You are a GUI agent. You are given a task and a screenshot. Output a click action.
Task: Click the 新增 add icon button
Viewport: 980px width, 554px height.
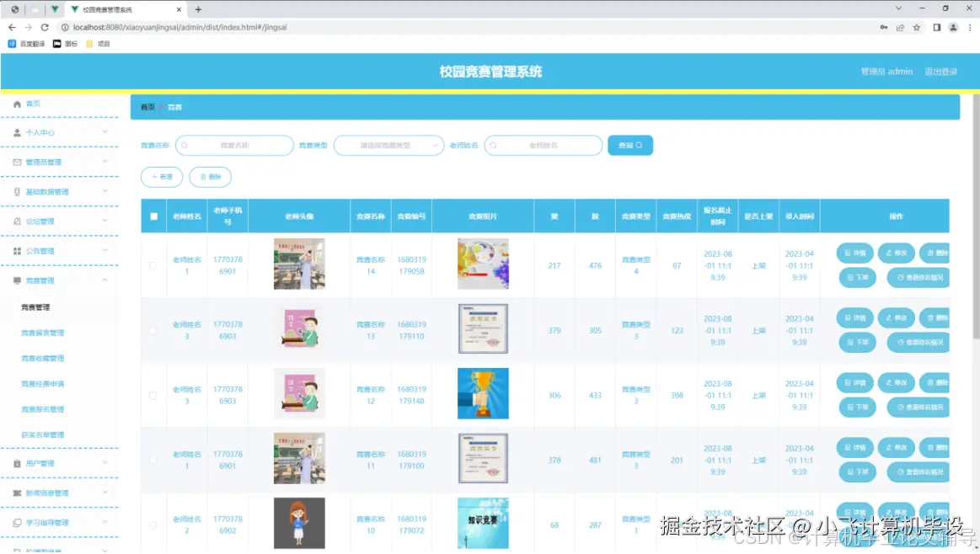tap(162, 177)
